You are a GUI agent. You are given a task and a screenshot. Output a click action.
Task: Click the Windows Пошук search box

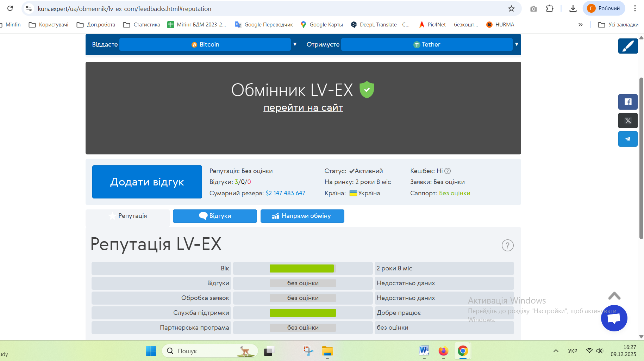coord(210,351)
